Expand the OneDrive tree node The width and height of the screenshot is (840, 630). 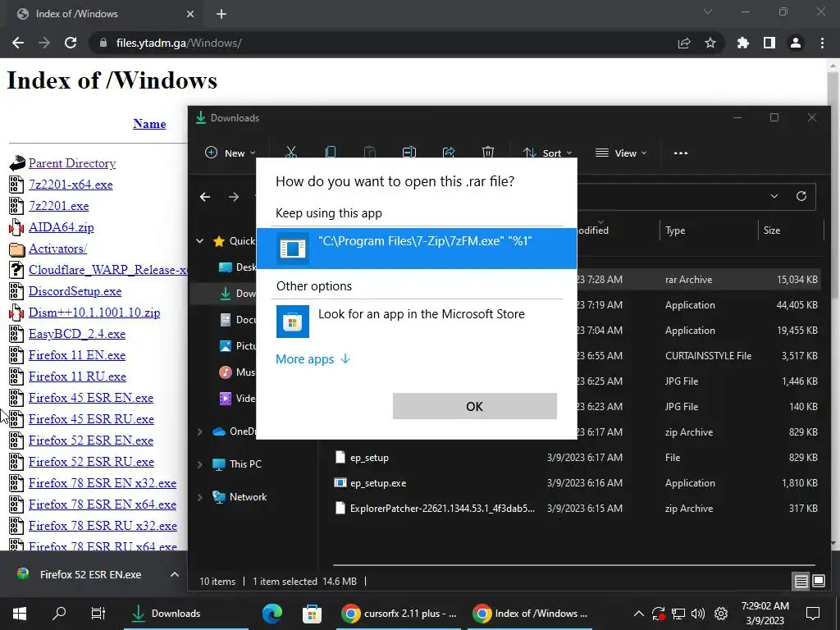pyautogui.click(x=200, y=431)
